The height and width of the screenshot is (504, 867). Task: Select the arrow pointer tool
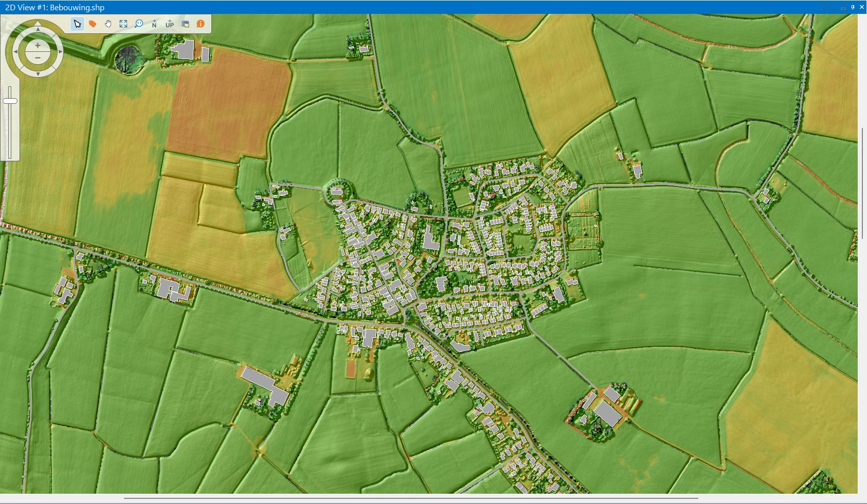point(77,24)
